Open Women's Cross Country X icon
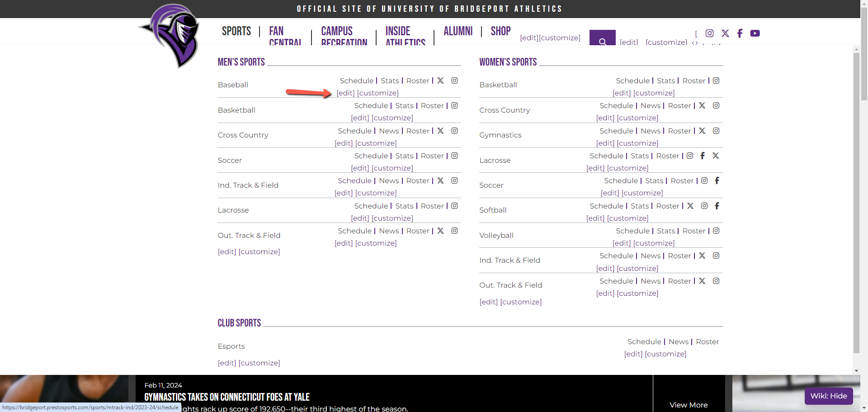 [x=702, y=105]
